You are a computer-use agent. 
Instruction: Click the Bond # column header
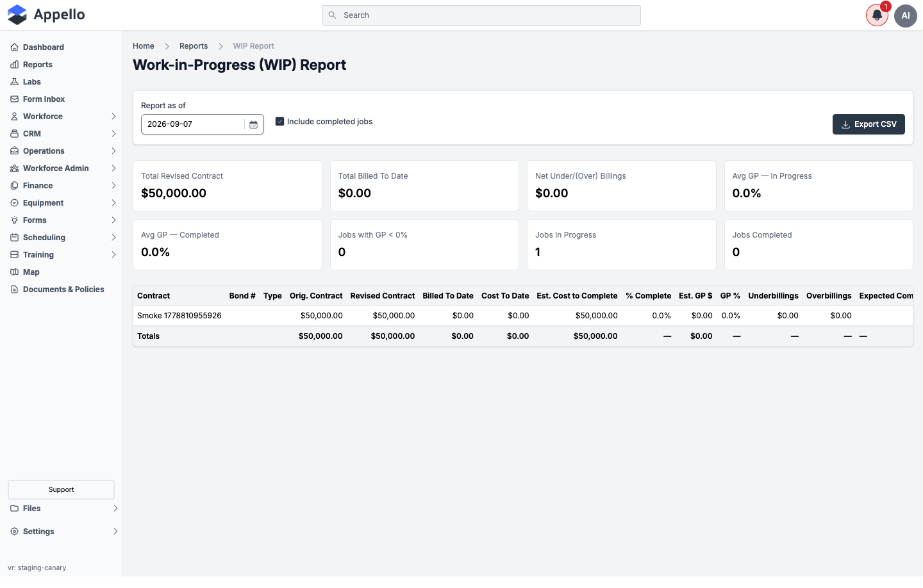242,296
